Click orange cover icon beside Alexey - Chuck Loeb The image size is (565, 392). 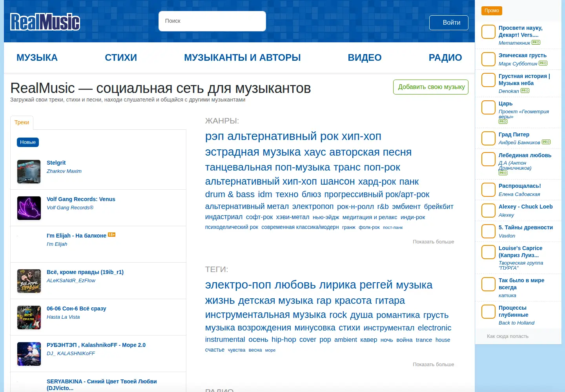click(488, 211)
